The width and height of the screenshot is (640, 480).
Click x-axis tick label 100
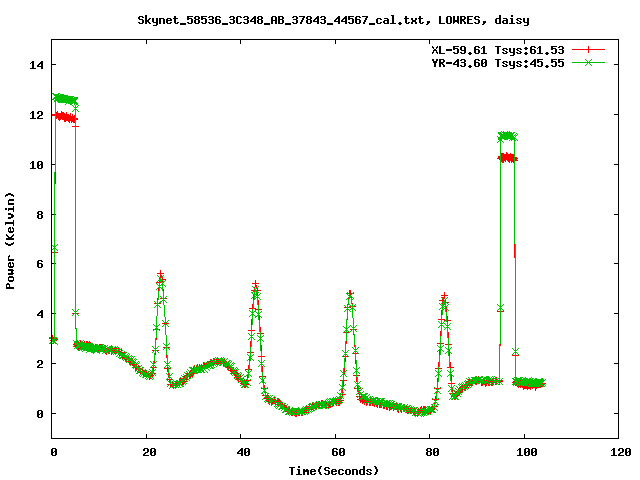click(x=526, y=452)
